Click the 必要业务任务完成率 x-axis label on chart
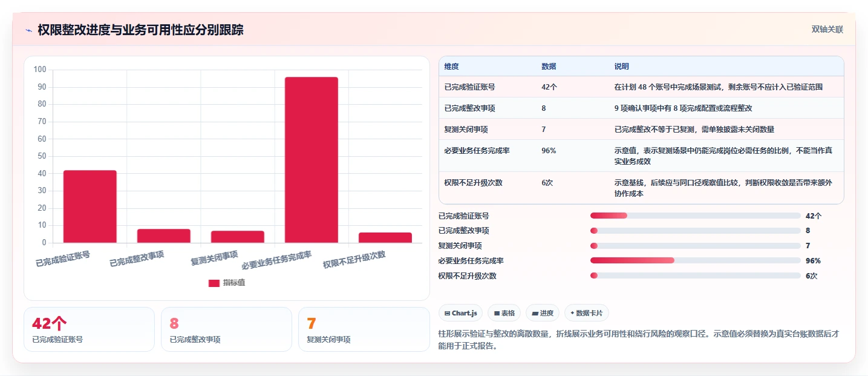 pos(276,261)
